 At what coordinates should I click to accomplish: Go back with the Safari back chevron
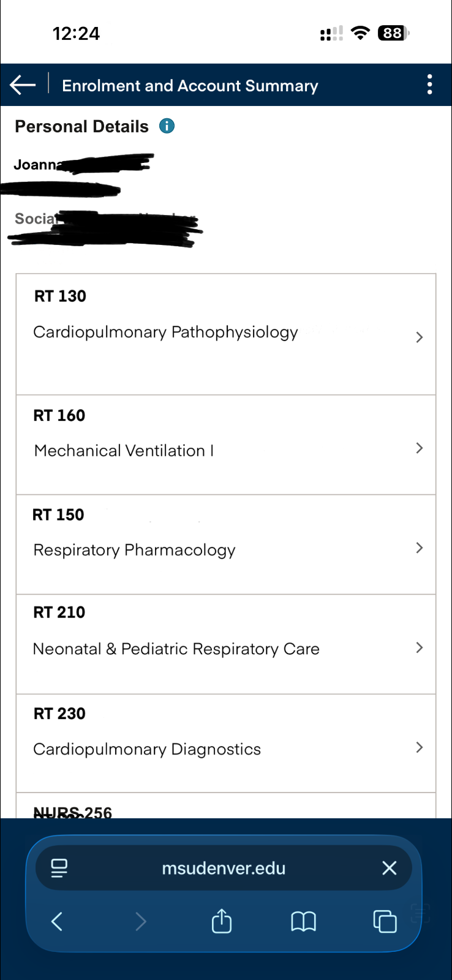click(57, 921)
